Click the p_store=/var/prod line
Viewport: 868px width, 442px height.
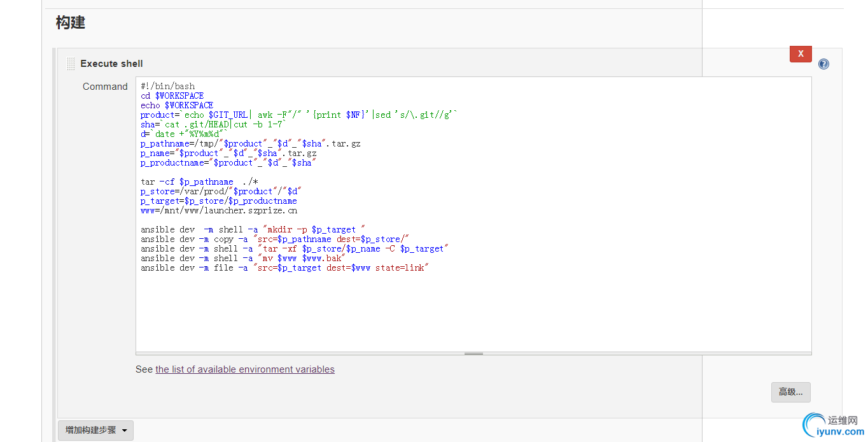(221, 192)
